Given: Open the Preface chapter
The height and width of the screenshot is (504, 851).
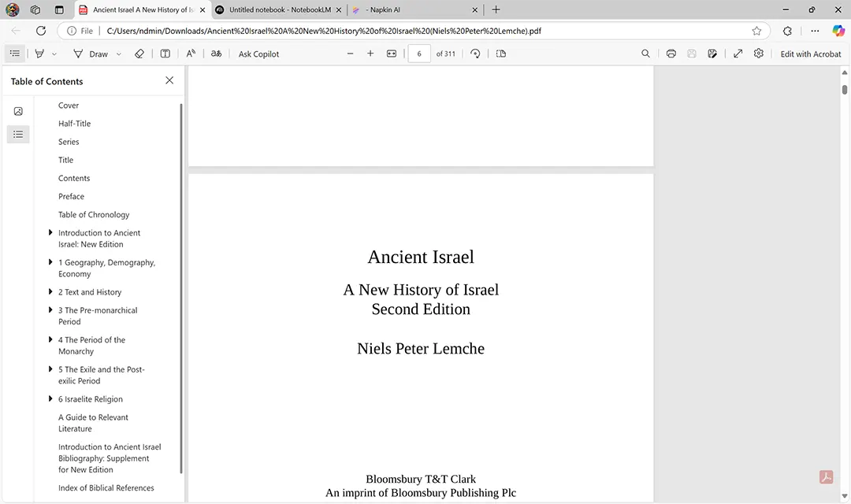Looking at the screenshot, I should [71, 196].
